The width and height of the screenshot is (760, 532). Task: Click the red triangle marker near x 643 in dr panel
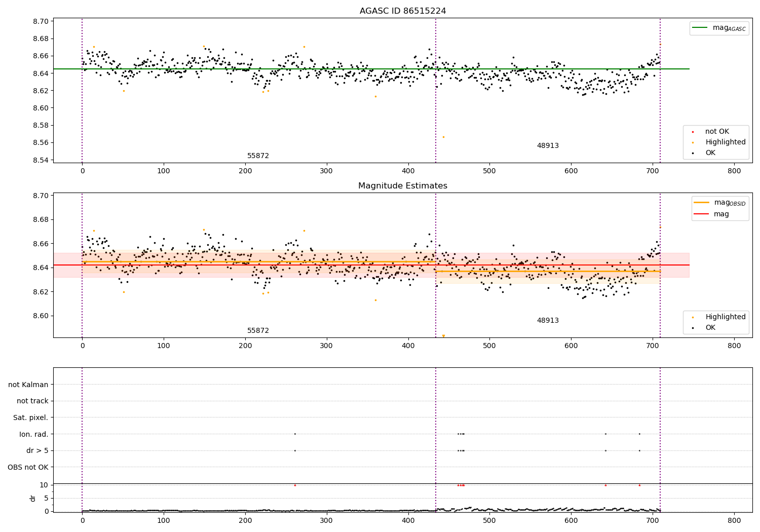(x=605, y=485)
